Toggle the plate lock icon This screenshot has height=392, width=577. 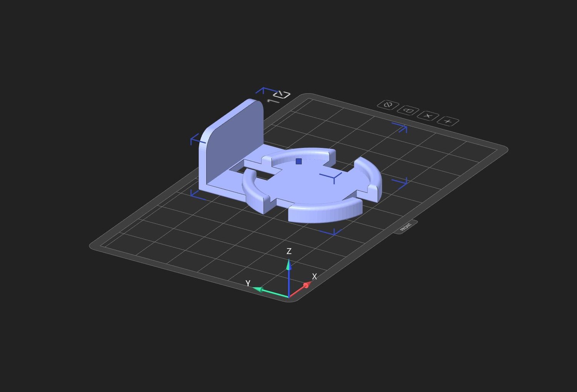tap(408, 110)
